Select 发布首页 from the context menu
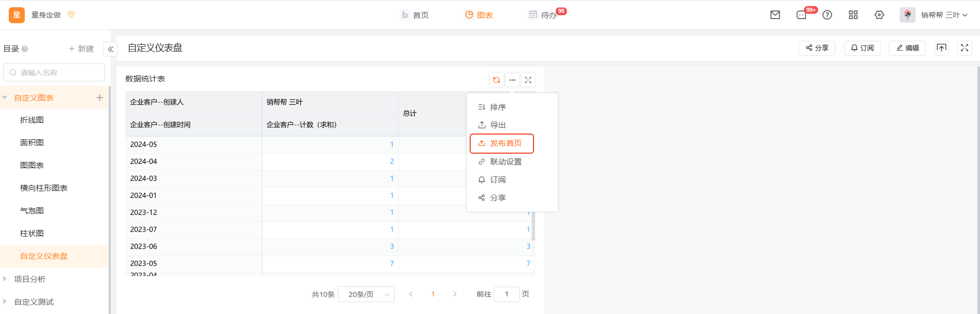This screenshot has height=314, width=980. click(x=502, y=143)
